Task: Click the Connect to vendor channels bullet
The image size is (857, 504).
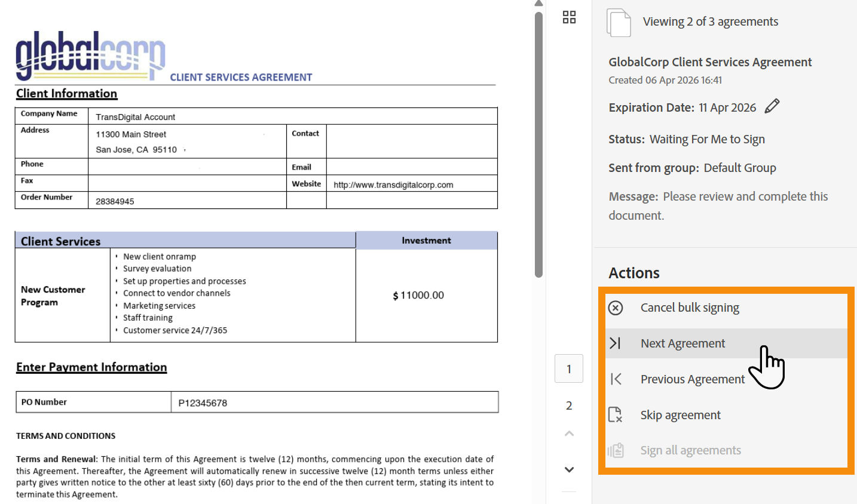Action: click(176, 293)
